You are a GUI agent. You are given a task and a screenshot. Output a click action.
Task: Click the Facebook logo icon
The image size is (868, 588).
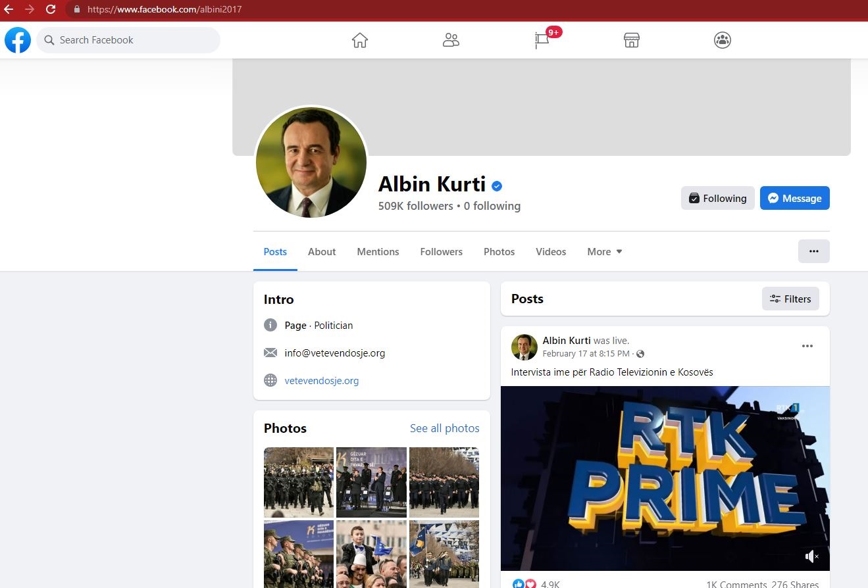[x=18, y=40]
